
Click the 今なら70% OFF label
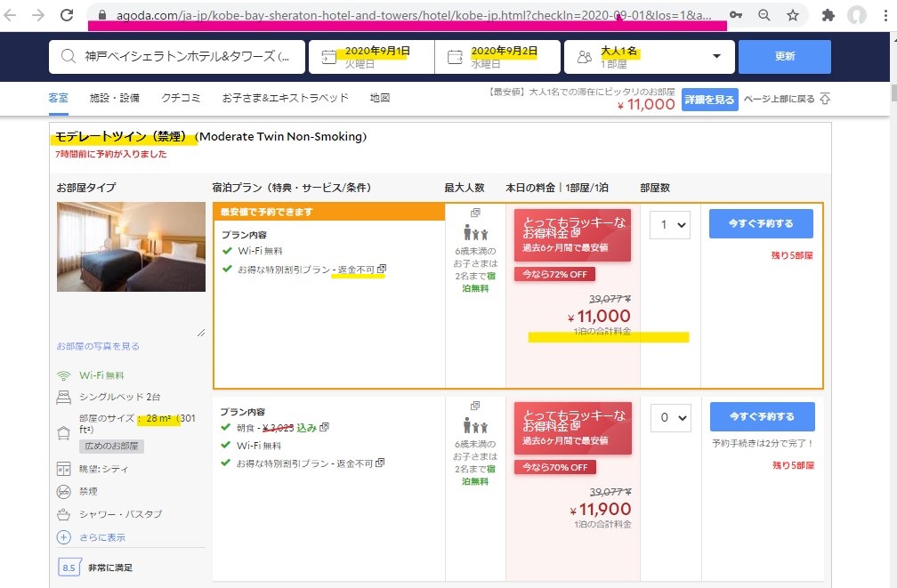pos(555,467)
